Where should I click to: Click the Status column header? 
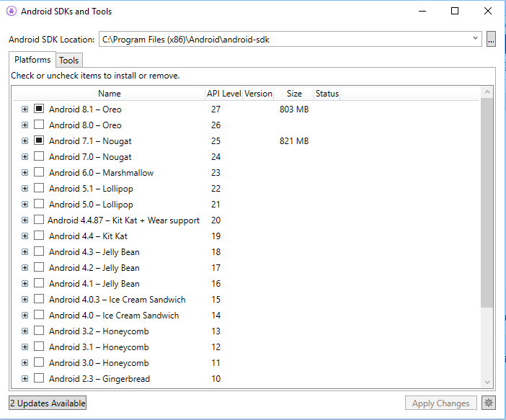click(x=327, y=94)
